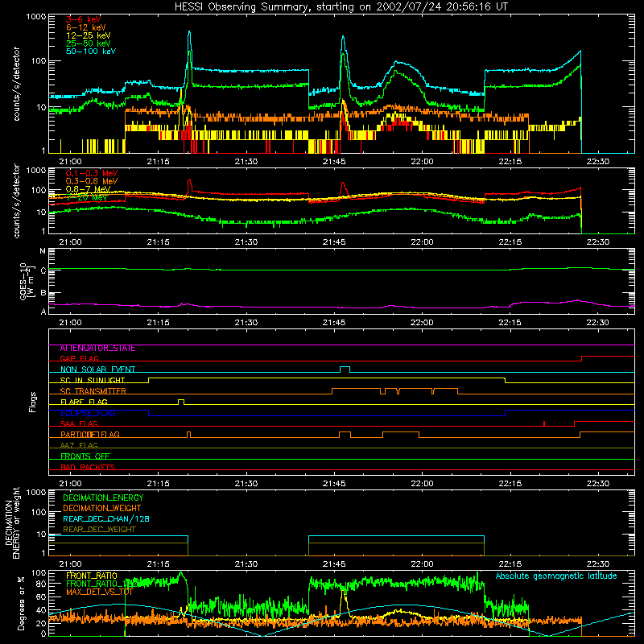Screen dimensions: 644x644
Task: Click the A class tick label
Action: click(43, 312)
